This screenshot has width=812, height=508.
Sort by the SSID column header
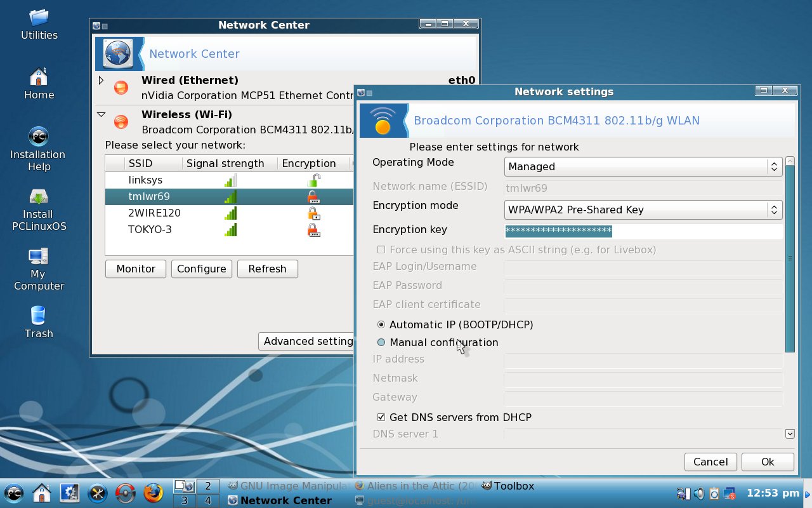point(152,163)
